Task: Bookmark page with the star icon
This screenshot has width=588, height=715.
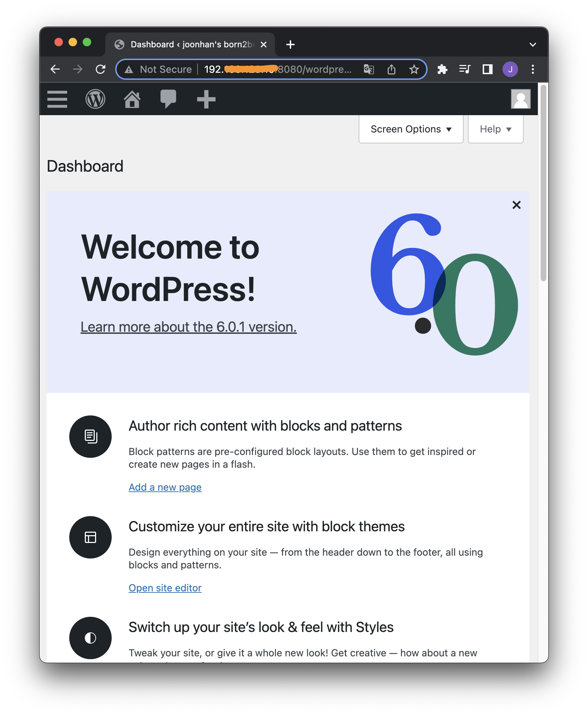Action: (x=414, y=69)
